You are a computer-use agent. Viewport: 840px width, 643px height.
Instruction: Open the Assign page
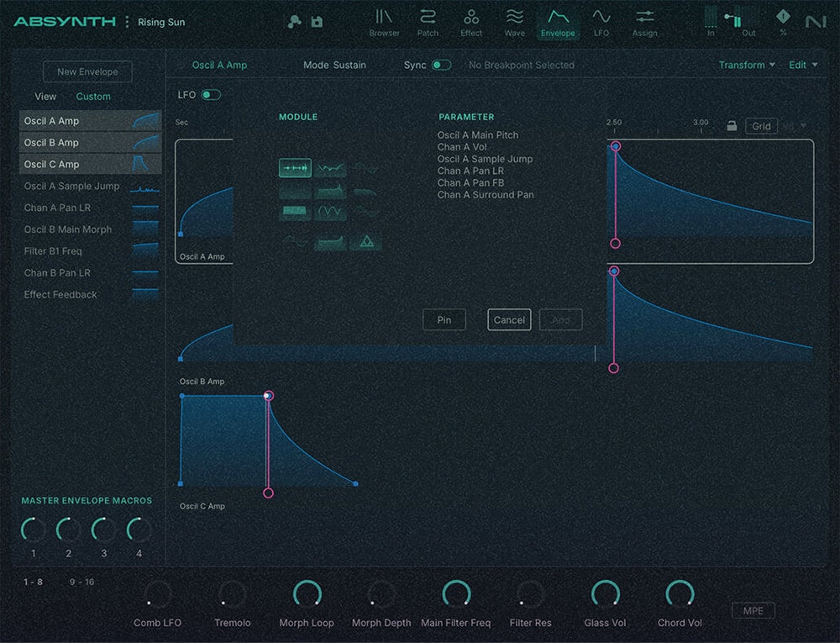(x=645, y=22)
